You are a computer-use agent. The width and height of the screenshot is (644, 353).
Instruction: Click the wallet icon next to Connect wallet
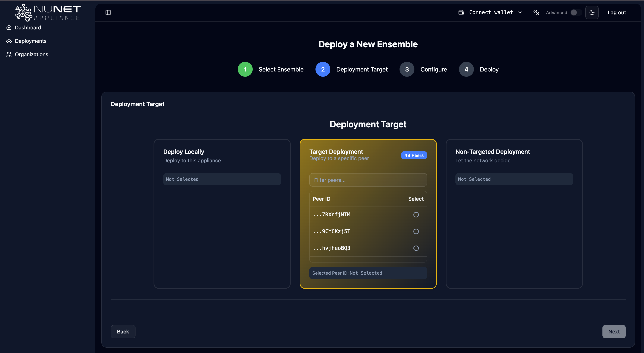click(x=461, y=12)
